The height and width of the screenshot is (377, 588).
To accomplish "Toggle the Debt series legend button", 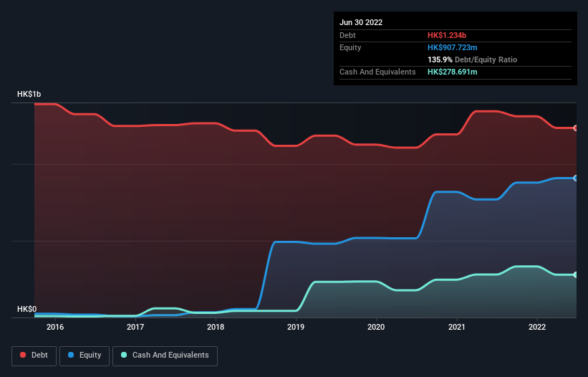I will pyautogui.click(x=34, y=355).
